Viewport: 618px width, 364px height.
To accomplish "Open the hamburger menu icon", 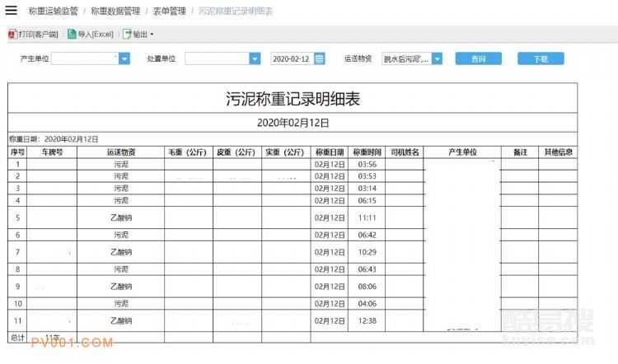I will pos(11,11).
